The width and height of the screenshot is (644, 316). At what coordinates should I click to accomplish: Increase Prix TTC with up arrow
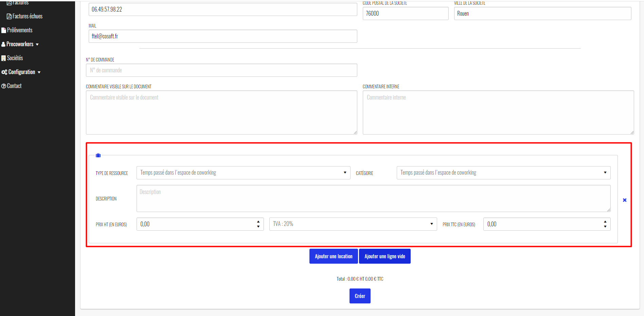tap(605, 222)
